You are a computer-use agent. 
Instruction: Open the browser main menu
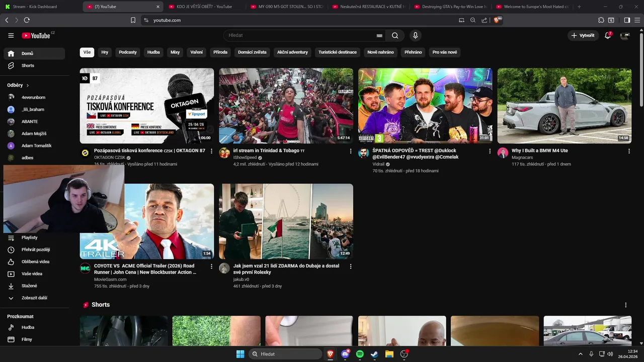click(x=637, y=20)
